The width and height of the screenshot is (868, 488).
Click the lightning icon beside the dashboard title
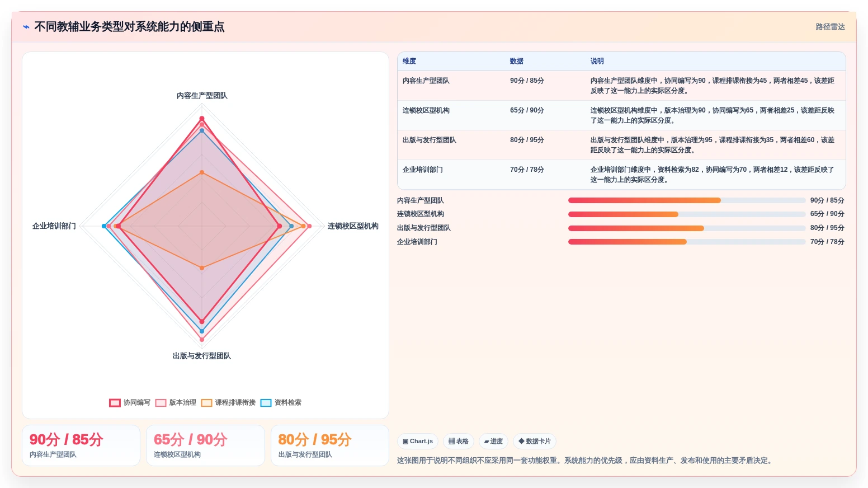tap(26, 27)
